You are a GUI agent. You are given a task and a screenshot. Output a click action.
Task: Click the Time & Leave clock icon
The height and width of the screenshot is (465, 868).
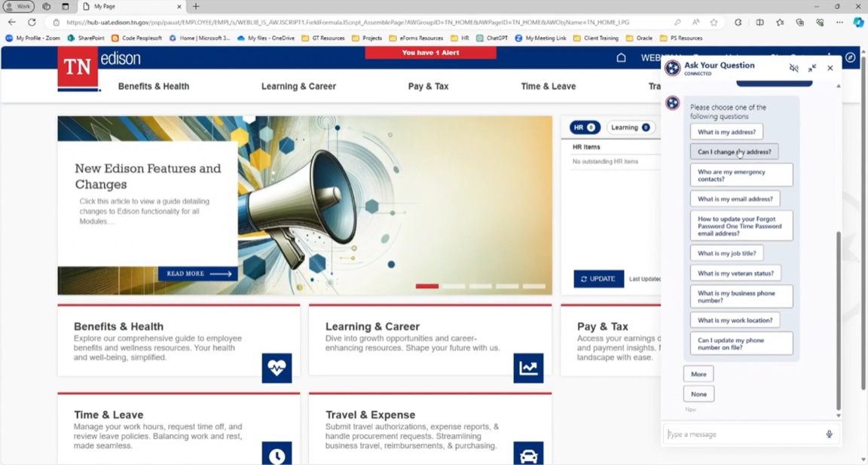coord(277,455)
